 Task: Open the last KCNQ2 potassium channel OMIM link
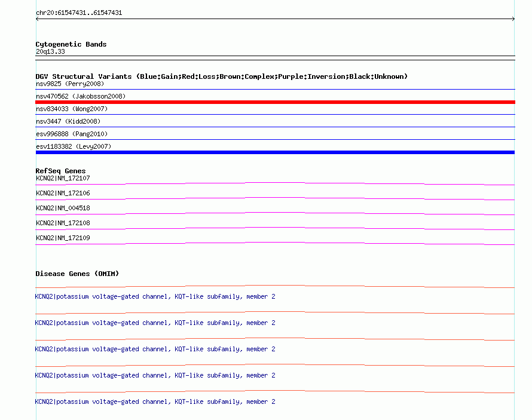click(x=155, y=401)
